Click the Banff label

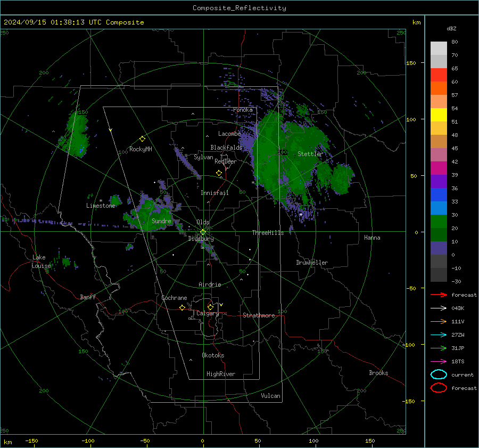(x=88, y=297)
